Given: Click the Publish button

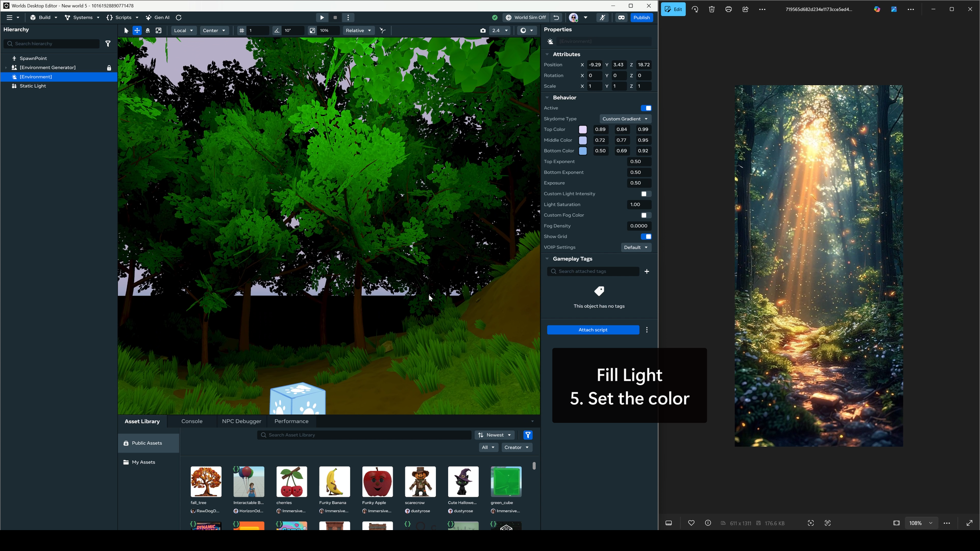Looking at the screenshot, I should 641,17.
